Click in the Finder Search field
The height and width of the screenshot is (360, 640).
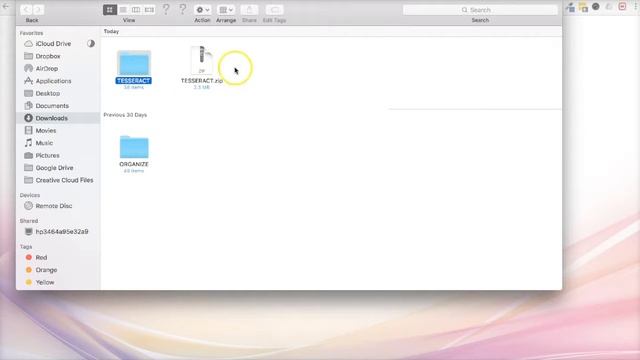[480, 10]
